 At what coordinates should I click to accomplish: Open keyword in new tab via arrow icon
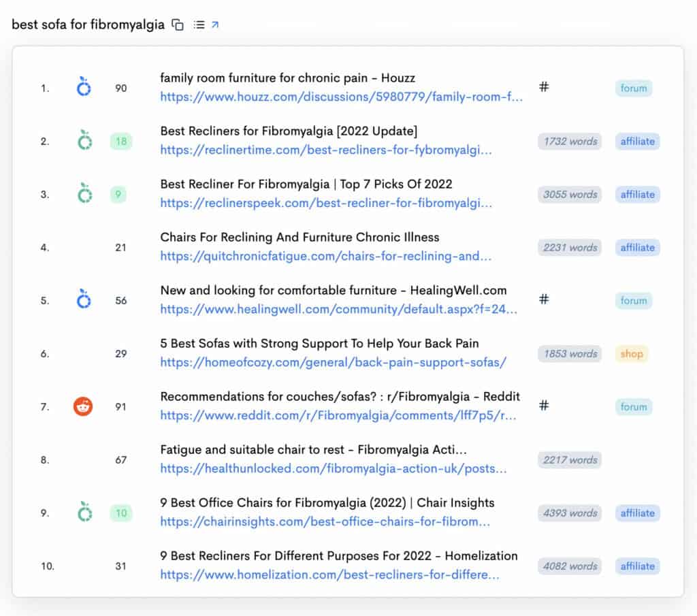[215, 25]
